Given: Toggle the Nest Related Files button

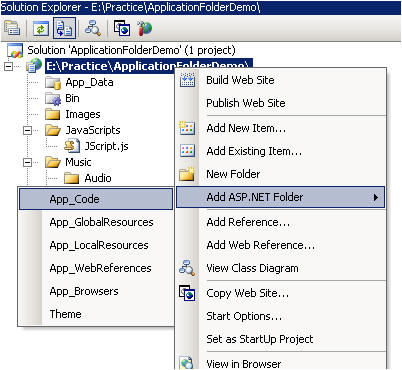Looking at the screenshot, I should (64, 29).
